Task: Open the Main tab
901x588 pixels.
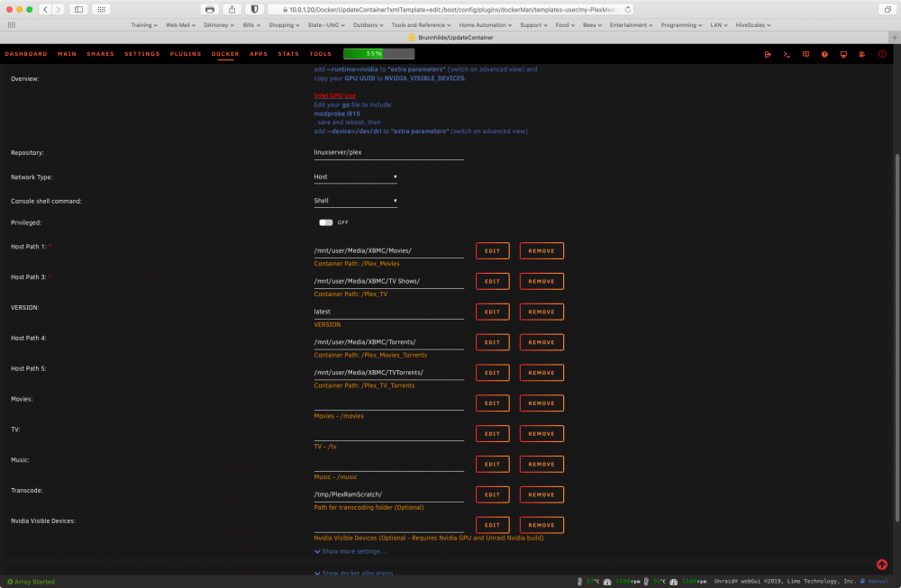Action: (x=67, y=54)
